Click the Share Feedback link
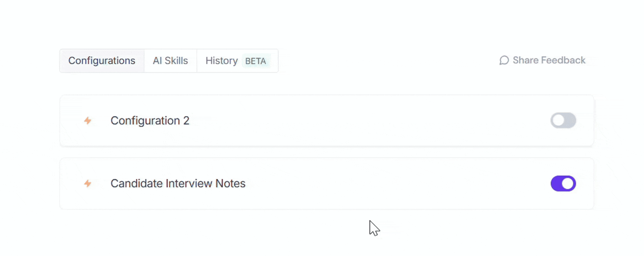This screenshot has height=256, width=644. [x=542, y=60]
